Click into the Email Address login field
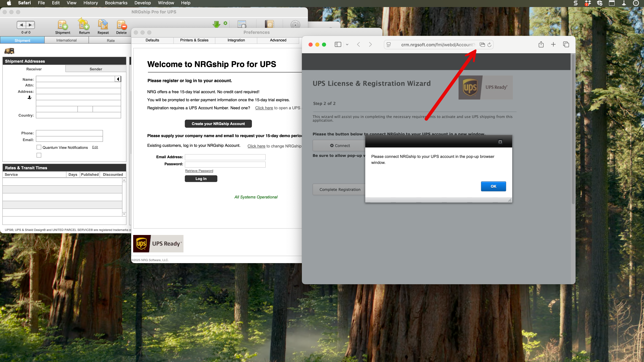Viewport: 644px width, 362px height. coord(225,157)
